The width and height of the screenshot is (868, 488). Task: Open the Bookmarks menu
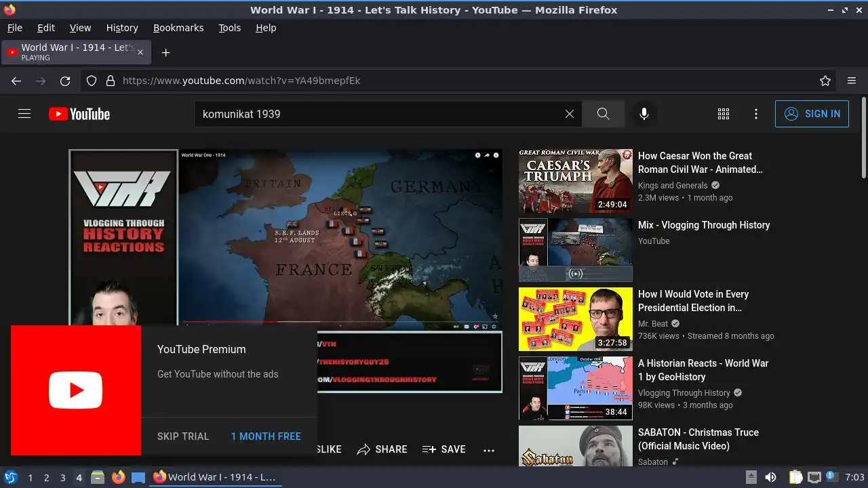pyautogui.click(x=178, y=28)
